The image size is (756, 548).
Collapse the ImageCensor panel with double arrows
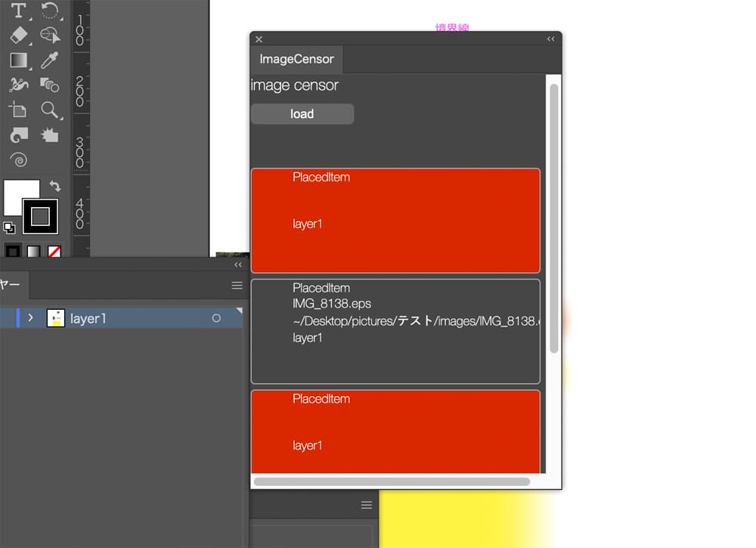(x=551, y=39)
